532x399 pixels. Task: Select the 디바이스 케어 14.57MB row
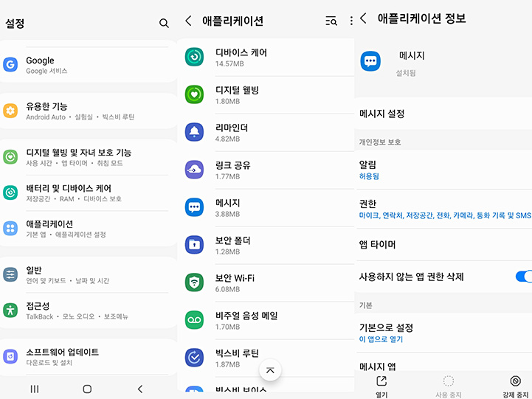coord(266,57)
